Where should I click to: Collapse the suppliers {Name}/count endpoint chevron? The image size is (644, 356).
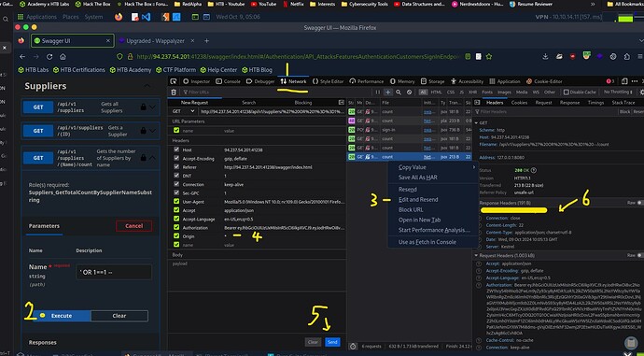(x=153, y=158)
